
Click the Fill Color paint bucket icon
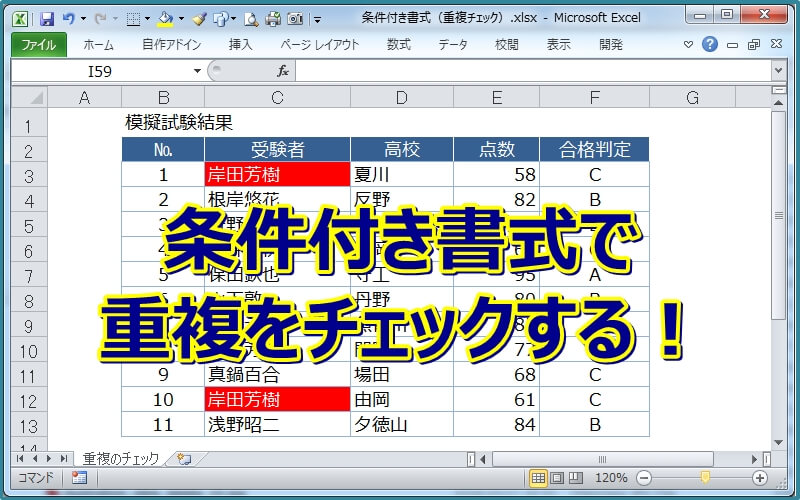[x=165, y=19]
